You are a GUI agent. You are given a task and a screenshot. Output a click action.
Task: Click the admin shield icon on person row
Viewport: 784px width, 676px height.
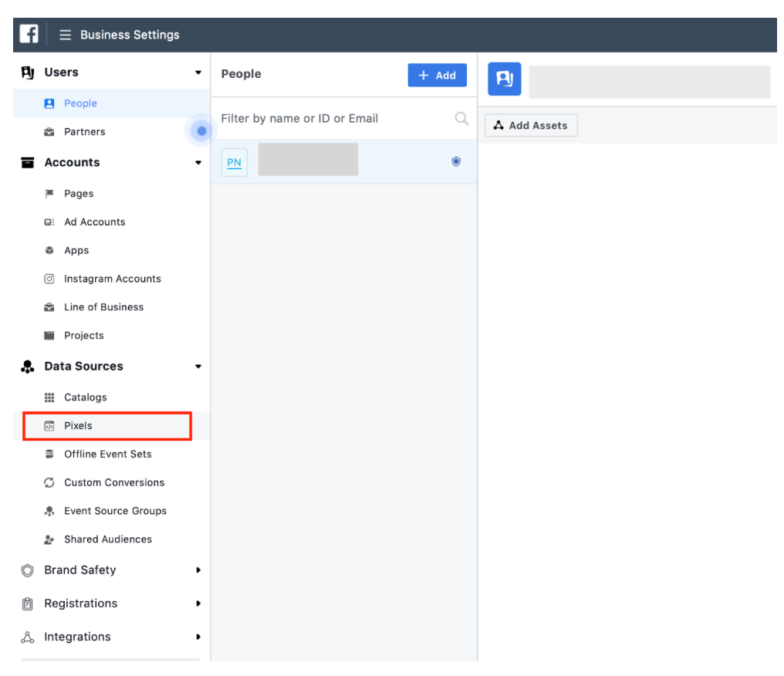tap(456, 161)
